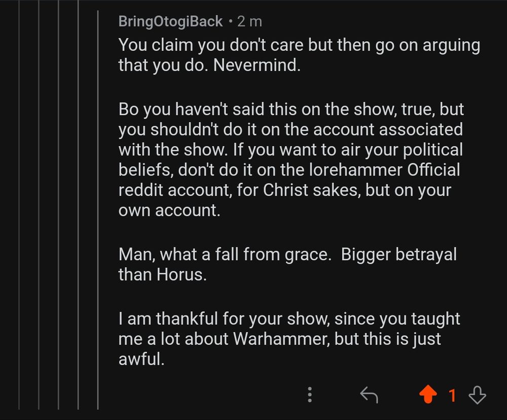Reply to BringOtogiBack's comment
This screenshot has width=507, height=420.
[369, 394]
